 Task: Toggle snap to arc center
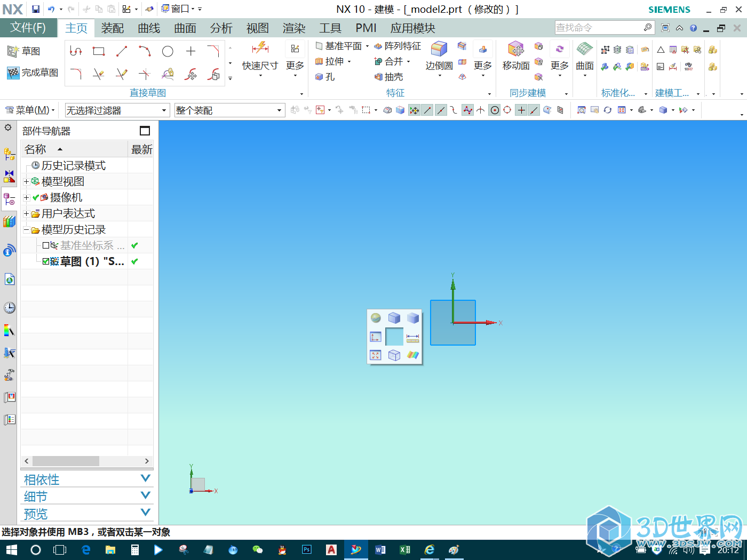click(x=495, y=110)
